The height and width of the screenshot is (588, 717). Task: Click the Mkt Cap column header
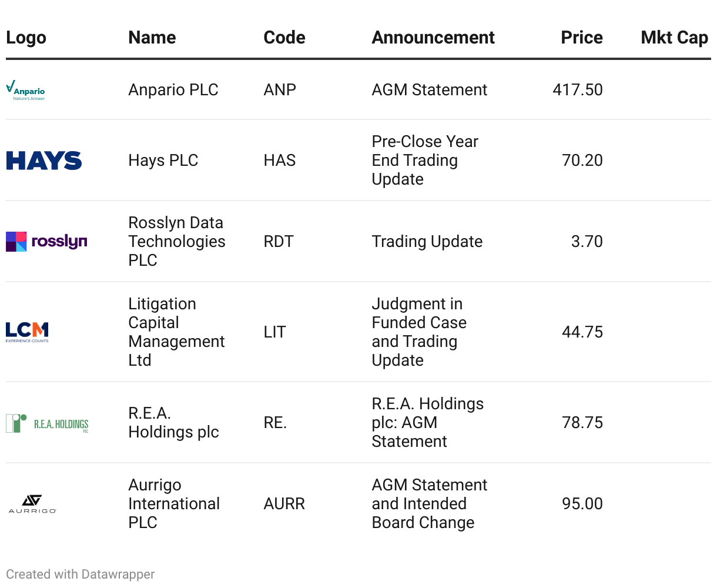(x=674, y=38)
